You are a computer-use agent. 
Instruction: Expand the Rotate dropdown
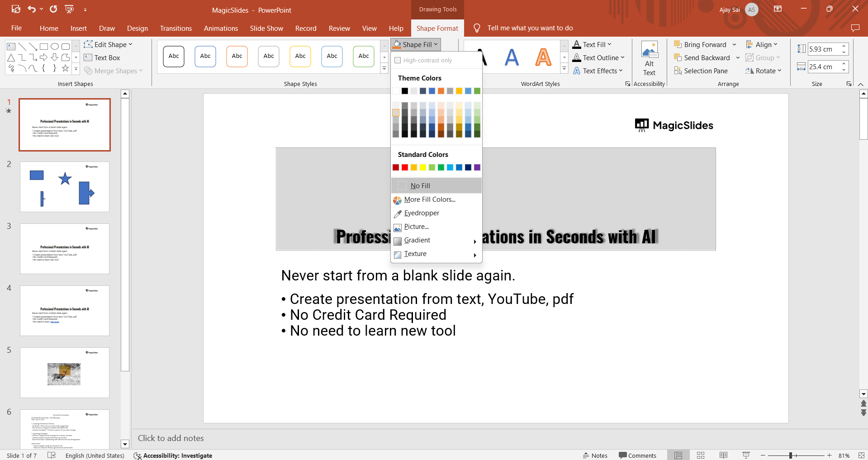point(763,71)
